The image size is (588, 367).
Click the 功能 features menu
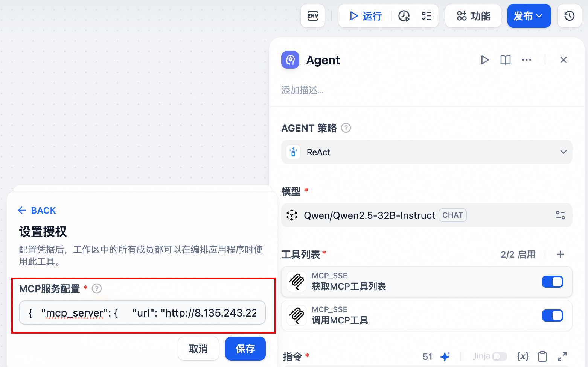click(473, 16)
